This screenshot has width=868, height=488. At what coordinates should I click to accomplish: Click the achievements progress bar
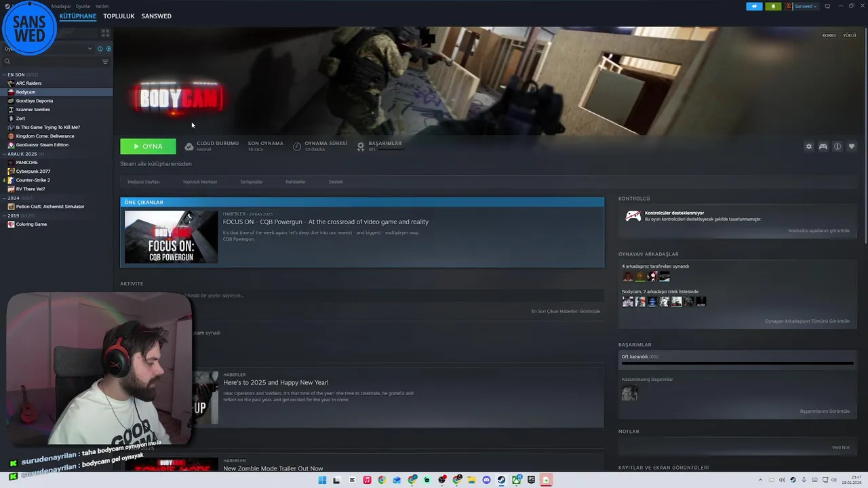coord(737,364)
